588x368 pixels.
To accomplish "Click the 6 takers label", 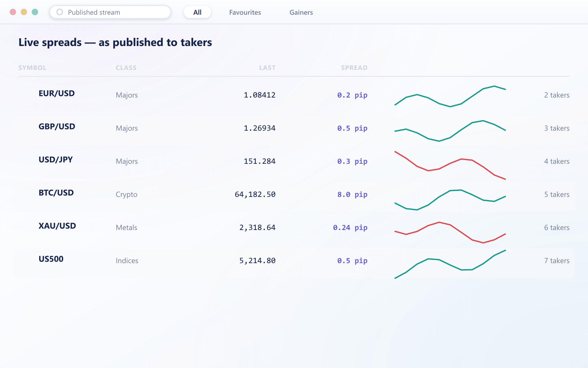I will 557,228.
